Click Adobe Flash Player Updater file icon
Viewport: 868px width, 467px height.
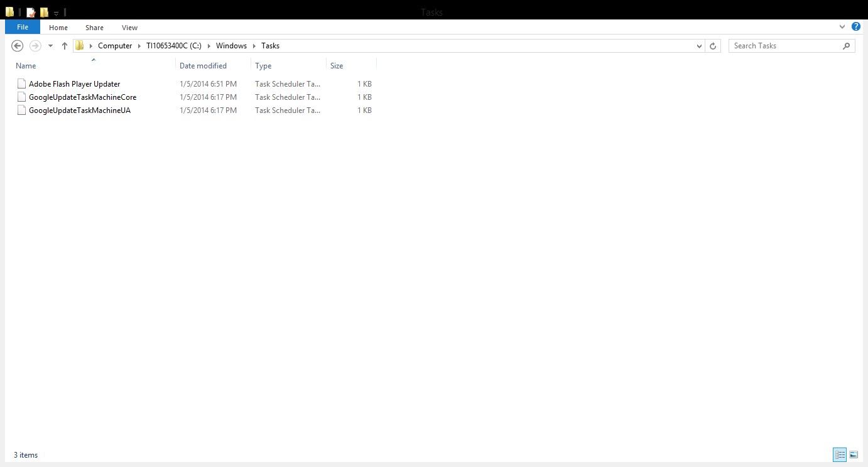pyautogui.click(x=22, y=83)
